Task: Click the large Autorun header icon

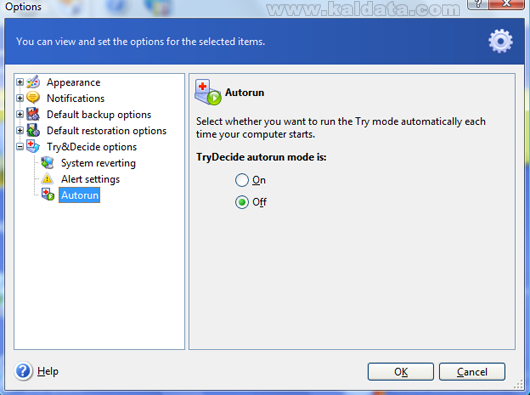Action: pyautogui.click(x=208, y=93)
